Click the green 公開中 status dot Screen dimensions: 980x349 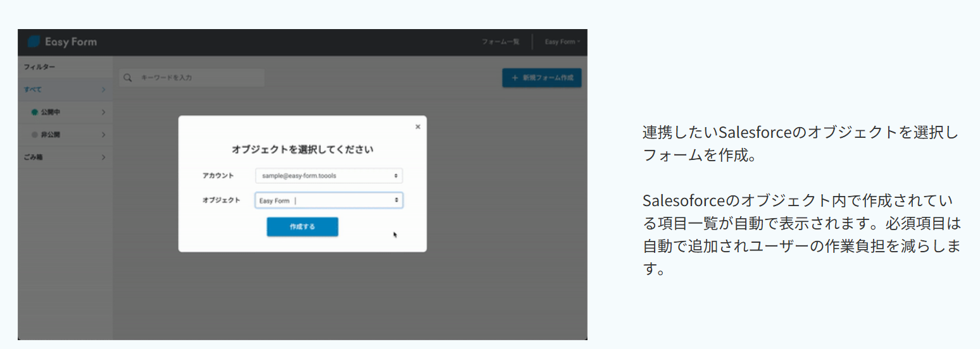(x=35, y=112)
